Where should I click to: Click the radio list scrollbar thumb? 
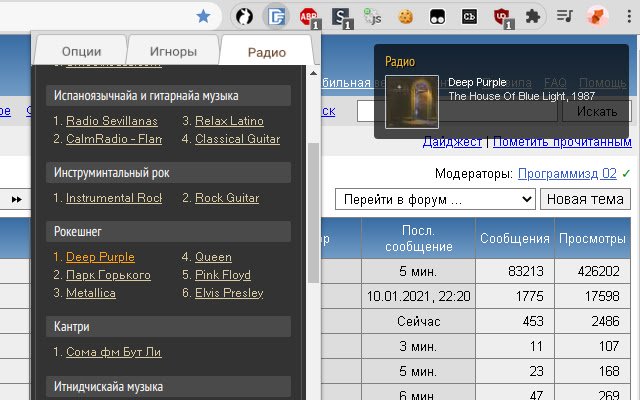coord(313,213)
